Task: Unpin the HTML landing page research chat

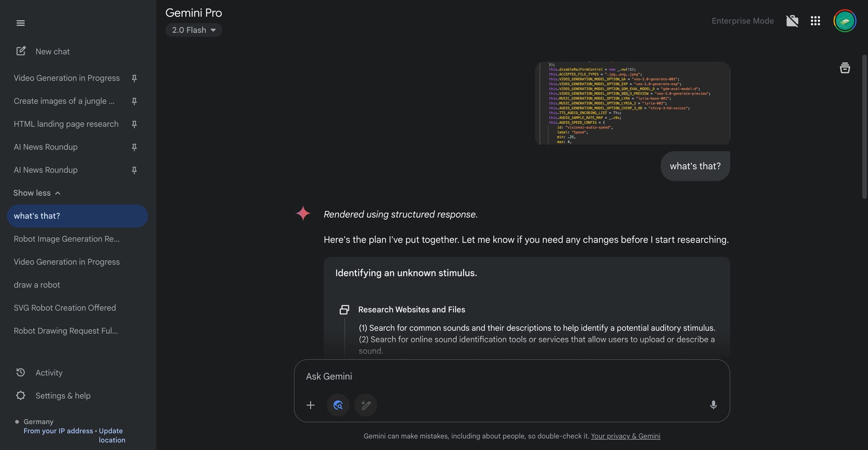Action: [134, 124]
